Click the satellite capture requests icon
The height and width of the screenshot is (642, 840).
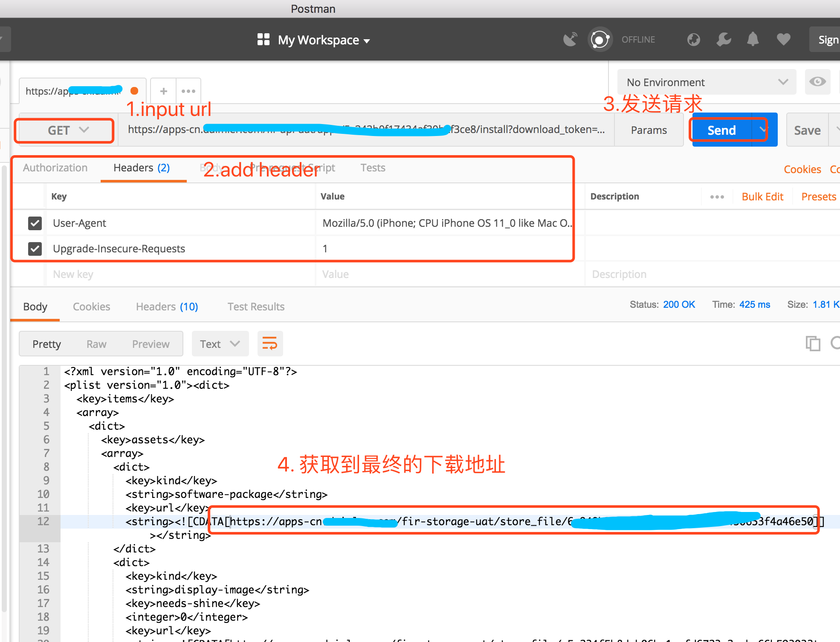[x=570, y=40]
